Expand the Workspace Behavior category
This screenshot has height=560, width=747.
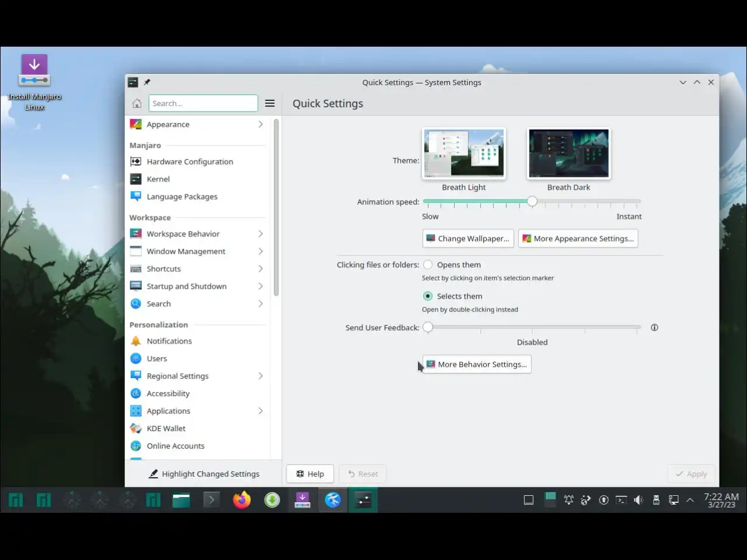(x=260, y=234)
